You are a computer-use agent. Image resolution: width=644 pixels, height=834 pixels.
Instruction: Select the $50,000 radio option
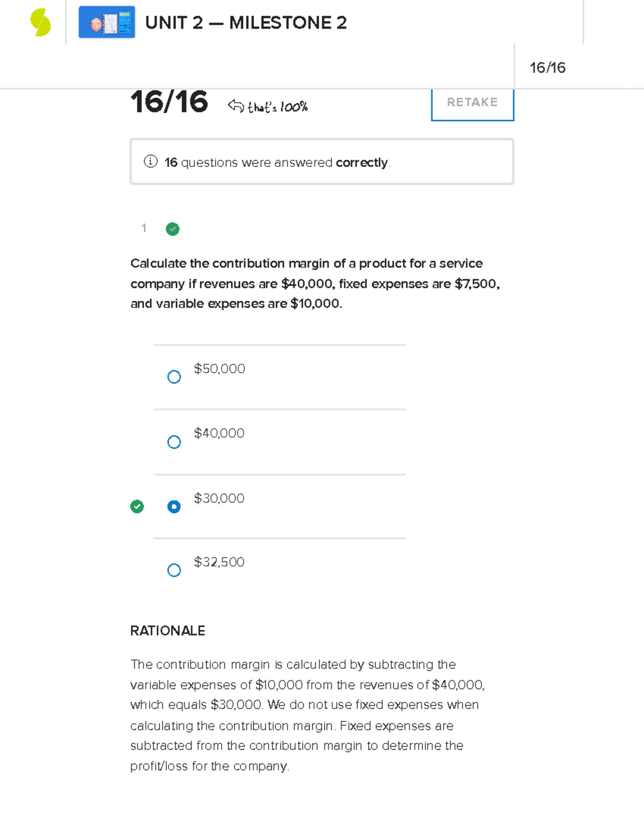click(x=174, y=377)
